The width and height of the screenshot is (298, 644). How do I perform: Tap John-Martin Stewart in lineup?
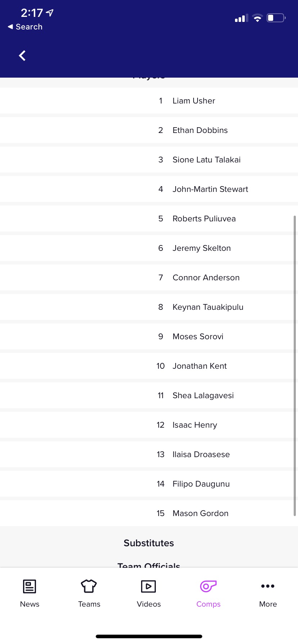210,189
